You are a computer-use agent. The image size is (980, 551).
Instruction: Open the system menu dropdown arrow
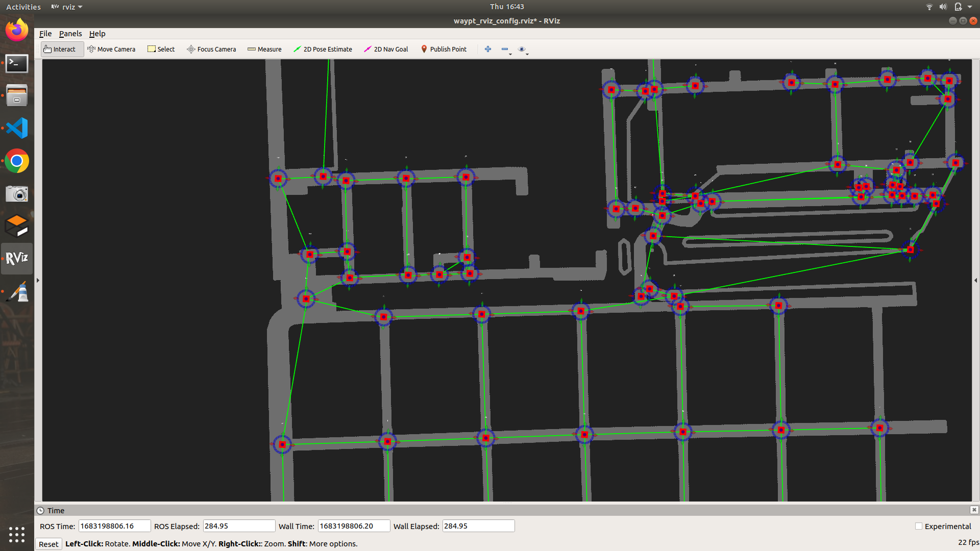click(970, 7)
